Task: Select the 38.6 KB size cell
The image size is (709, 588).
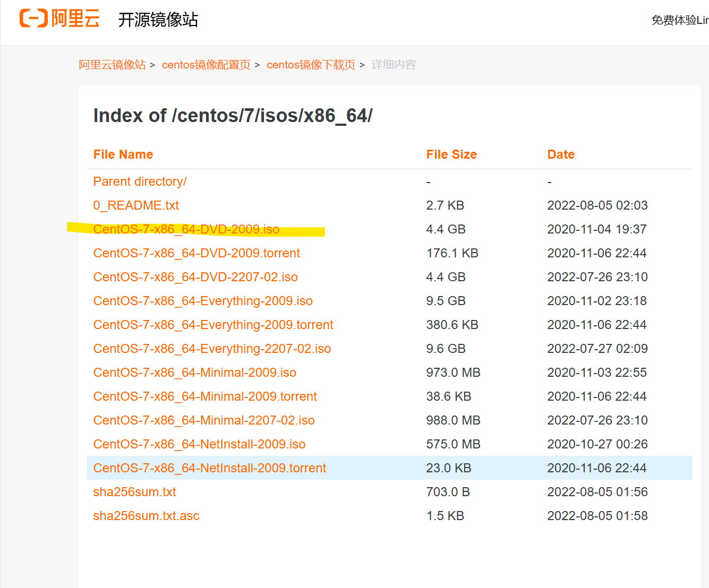Action: coord(449,396)
